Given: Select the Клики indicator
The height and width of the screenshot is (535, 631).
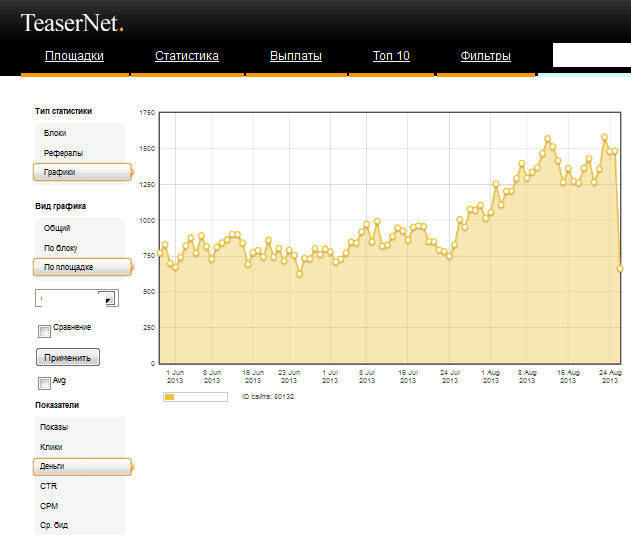Looking at the screenshot, I should click(51, 447).
